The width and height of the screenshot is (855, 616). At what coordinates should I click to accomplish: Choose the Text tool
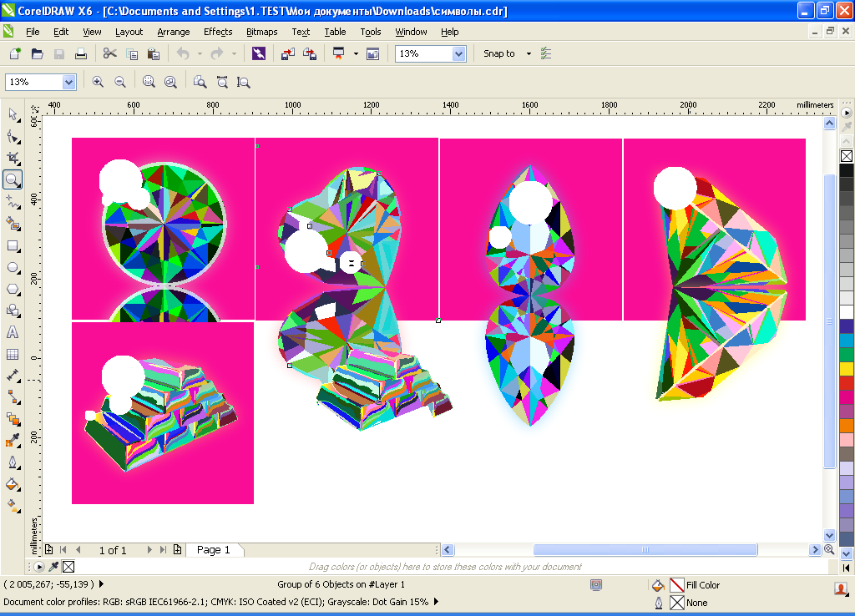13,331
